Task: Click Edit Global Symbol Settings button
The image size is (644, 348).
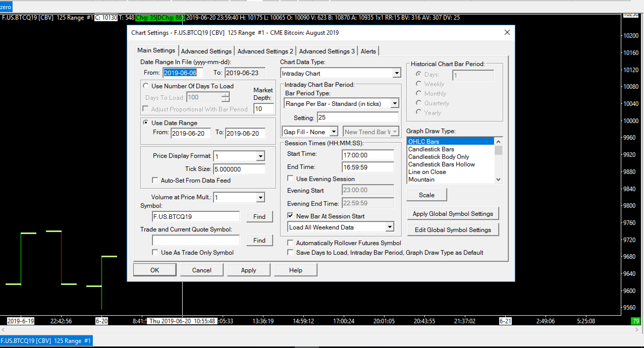Action: click(453, 230)
